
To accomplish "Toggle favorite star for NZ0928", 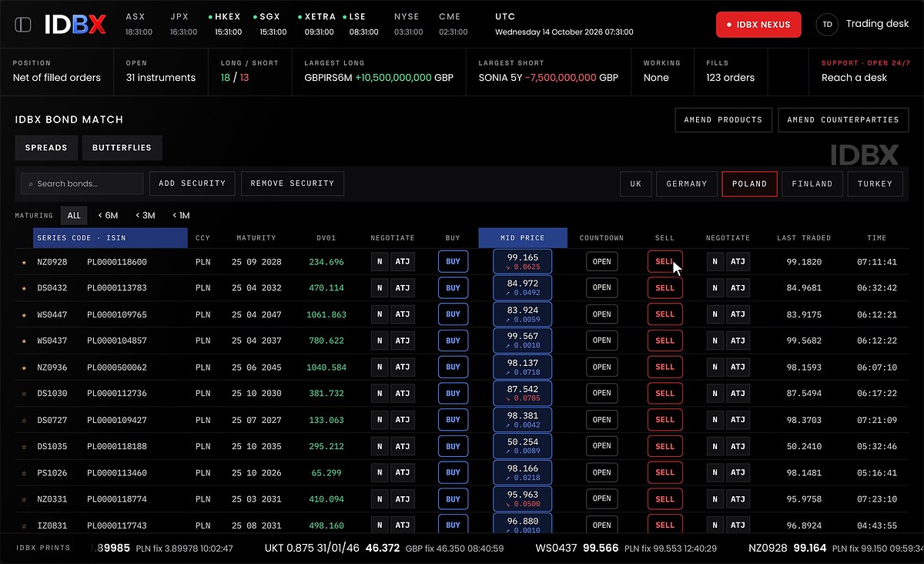I will point(24,262).
